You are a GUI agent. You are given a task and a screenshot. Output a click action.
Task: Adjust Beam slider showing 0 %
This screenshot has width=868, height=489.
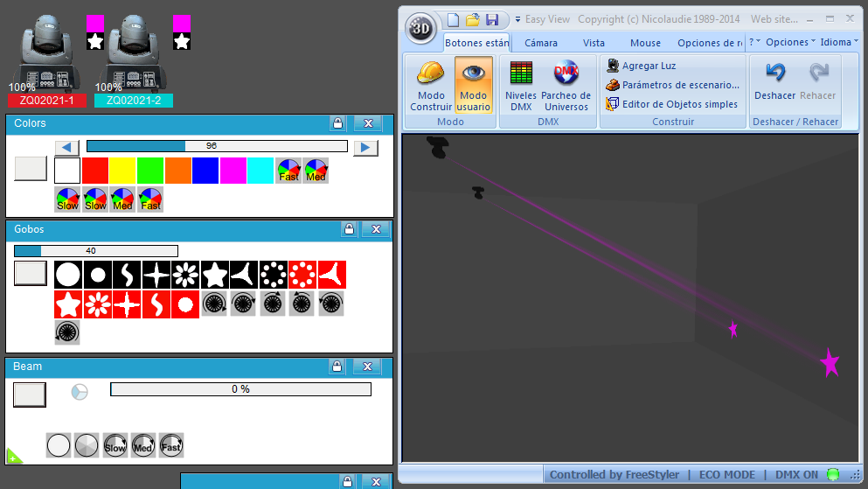(x=240, y=389)
